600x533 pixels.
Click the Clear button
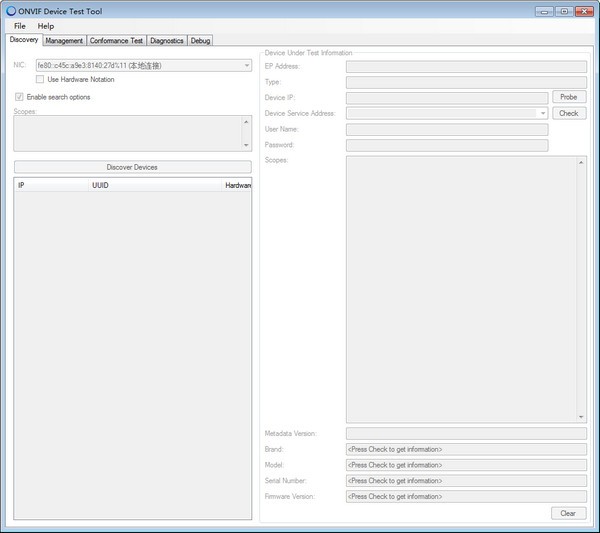point(568,513)
